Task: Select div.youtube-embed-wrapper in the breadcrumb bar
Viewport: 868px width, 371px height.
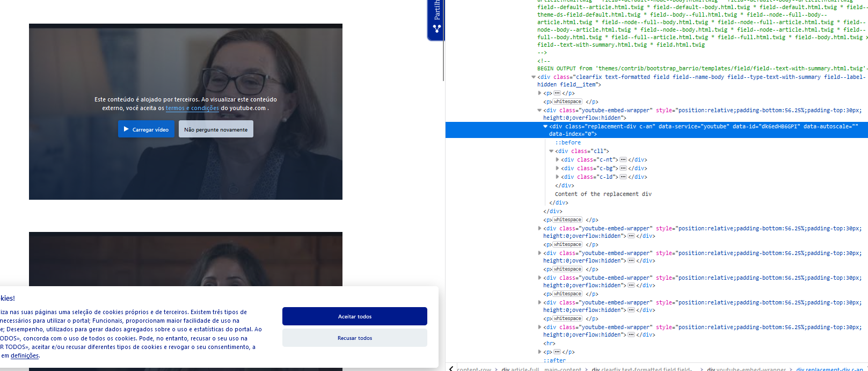Action: 746,369
